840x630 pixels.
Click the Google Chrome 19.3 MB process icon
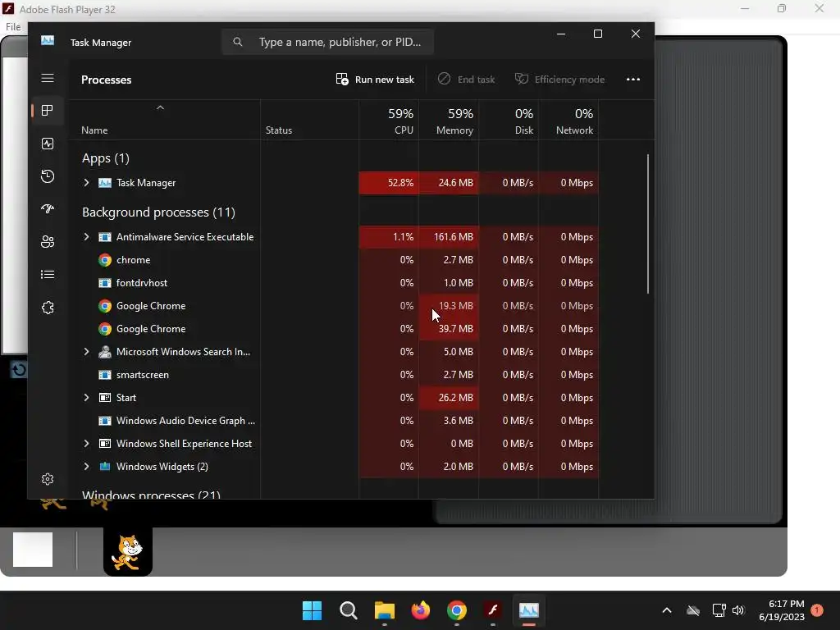click(x=105, y=306)
